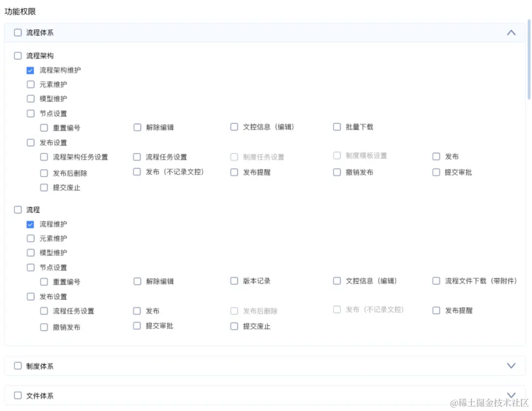
Task: Tick 提交审批 in the 流程架构 group
Action: coord(436,172)
